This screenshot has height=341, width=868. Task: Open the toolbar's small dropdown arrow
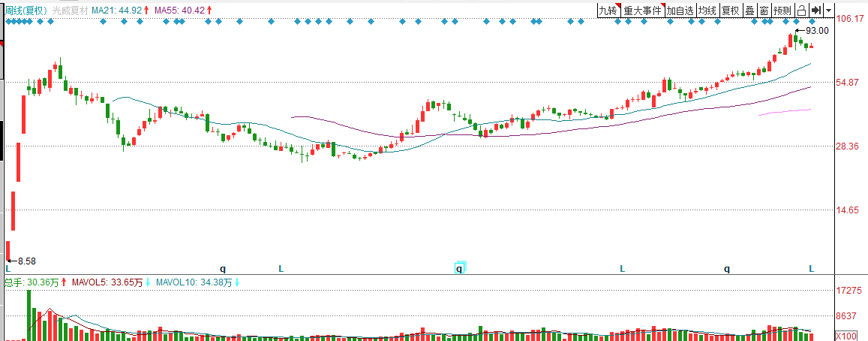pyautogui.click(x=828, y=10)
